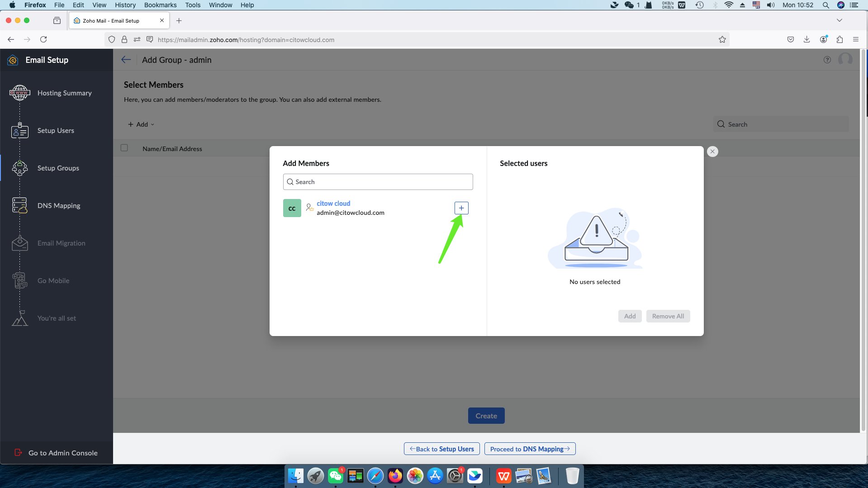Close the Add Members dialog
Image resolution: width=868 pixels, height=488 pixels.
tap(712, 152)
